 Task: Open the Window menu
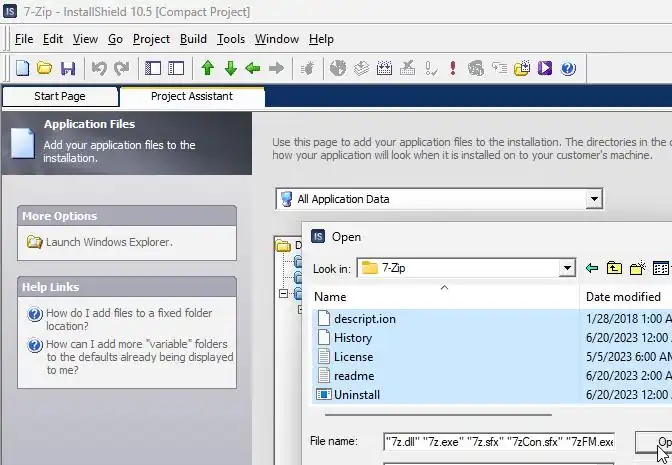[x=277, y=39]
